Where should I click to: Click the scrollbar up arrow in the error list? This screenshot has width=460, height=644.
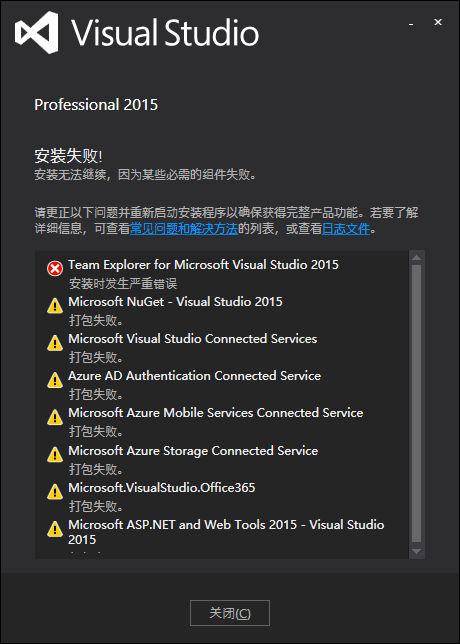[416, 258]
